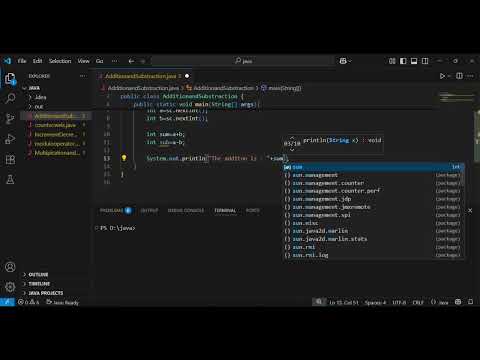Click the Ln Col cursor position status
This screenshot has height=360, width=480.
[x=344, y=302]
